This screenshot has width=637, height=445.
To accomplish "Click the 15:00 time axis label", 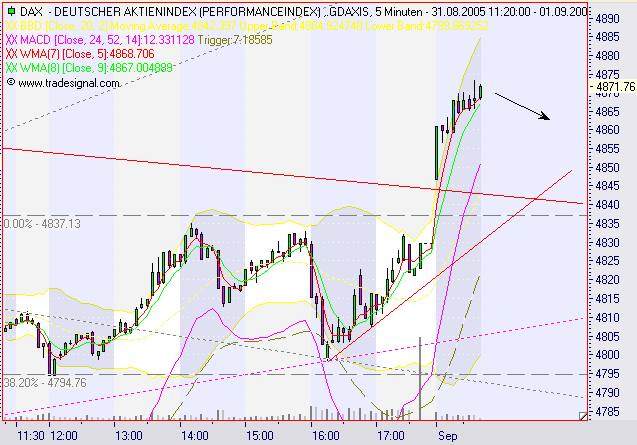I will coord(260,436).
